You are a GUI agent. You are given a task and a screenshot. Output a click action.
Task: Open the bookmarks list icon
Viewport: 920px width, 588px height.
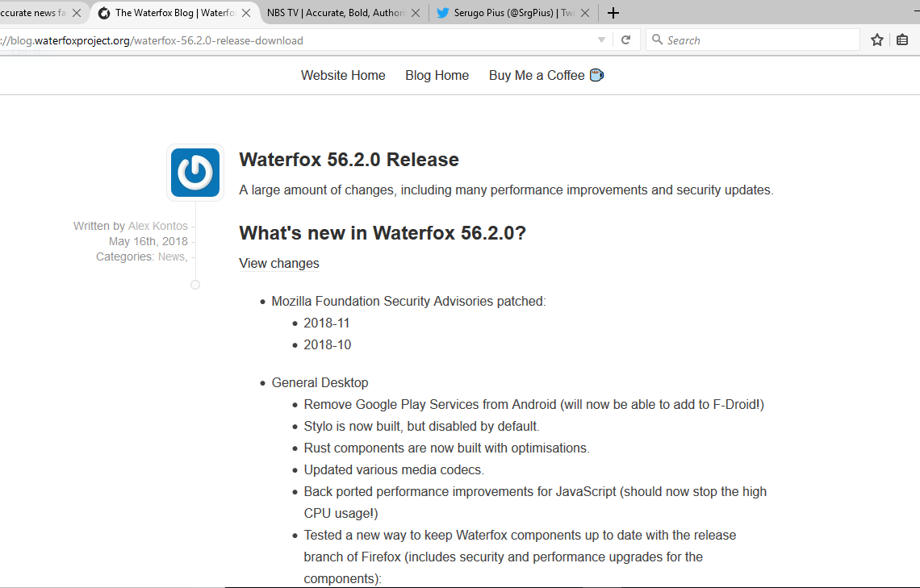903,40
